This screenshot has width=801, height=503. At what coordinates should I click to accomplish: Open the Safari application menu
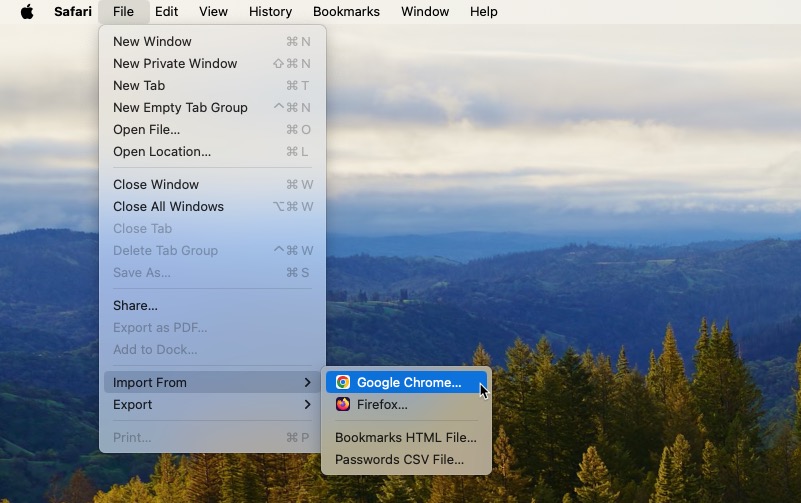73,11
